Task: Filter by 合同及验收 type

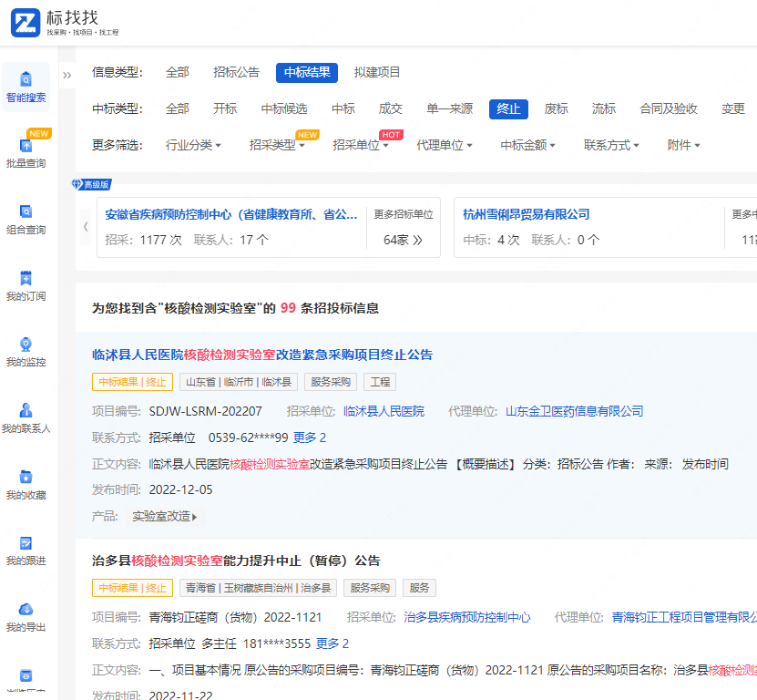Action: pos(669,108)
